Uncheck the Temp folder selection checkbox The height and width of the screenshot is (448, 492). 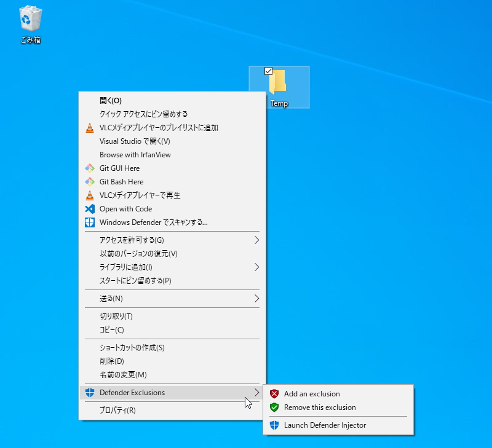click(x=268, y=71)
